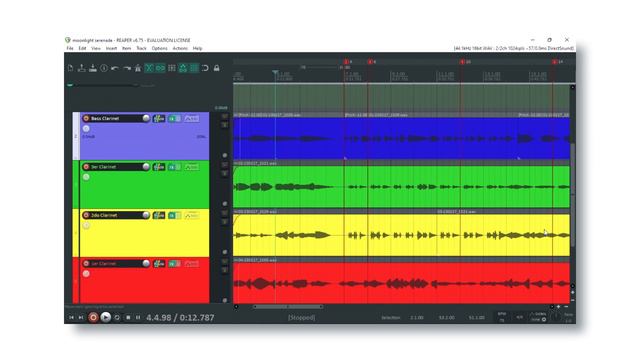Open the Help menu
640x360 pixels.
[x=198, y=48]
